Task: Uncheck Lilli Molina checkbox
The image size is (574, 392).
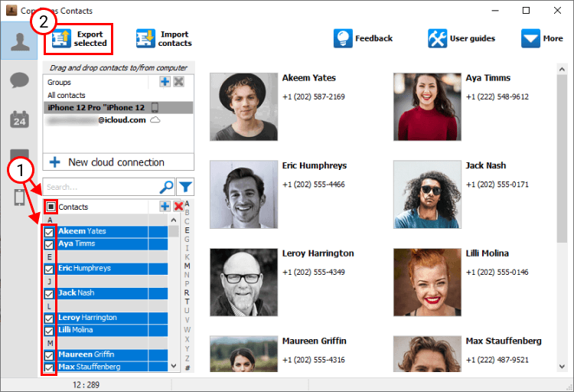Action: click(49, 331)
